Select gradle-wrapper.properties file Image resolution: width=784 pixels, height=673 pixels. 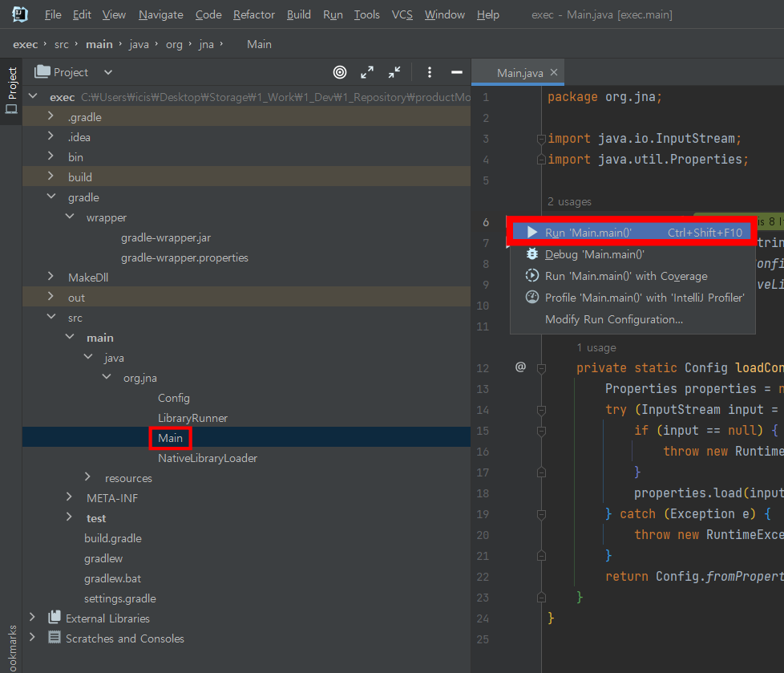[184, 257]
